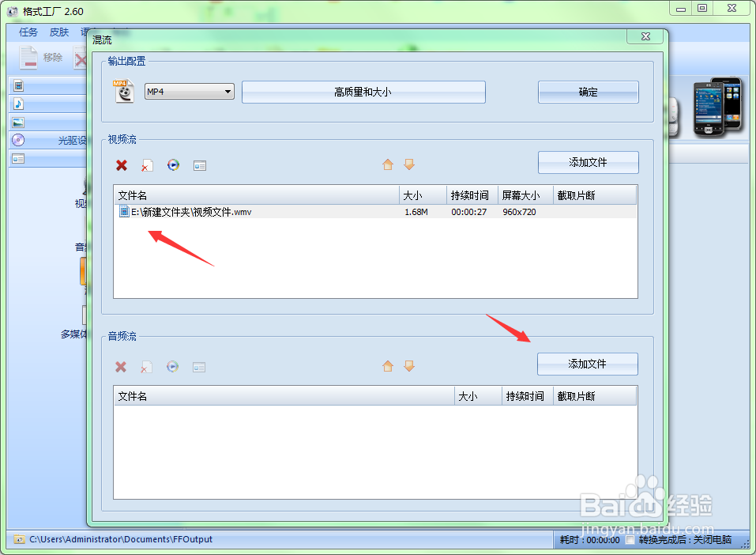Sort audio list by 持续时间 column
Viewport: 756px width, 555px height.
[x=528, y=396]
